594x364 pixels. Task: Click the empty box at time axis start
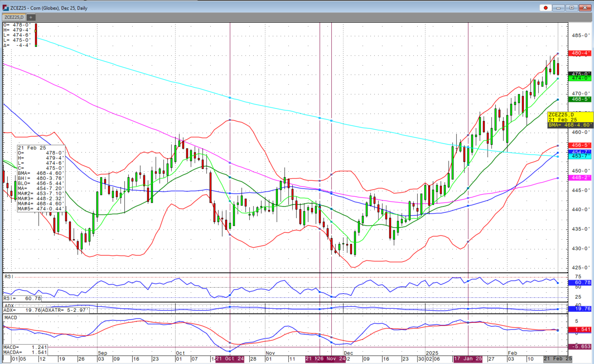click(7, 359)
